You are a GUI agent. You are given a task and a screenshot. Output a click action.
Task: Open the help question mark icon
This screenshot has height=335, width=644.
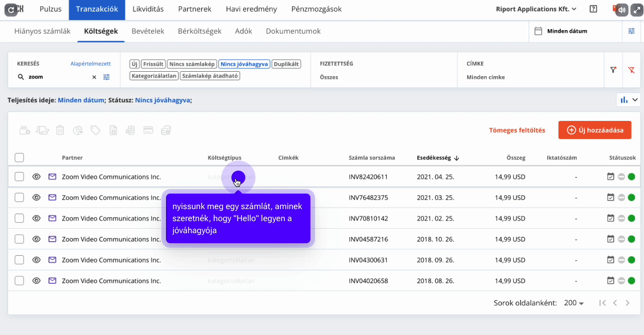click(x=593, y=9)
